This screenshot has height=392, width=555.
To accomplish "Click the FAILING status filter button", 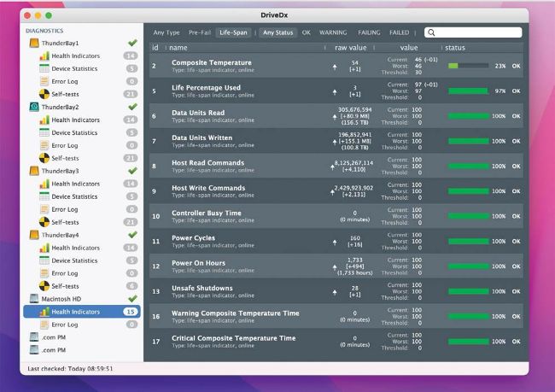I will [x=367, y=32].
